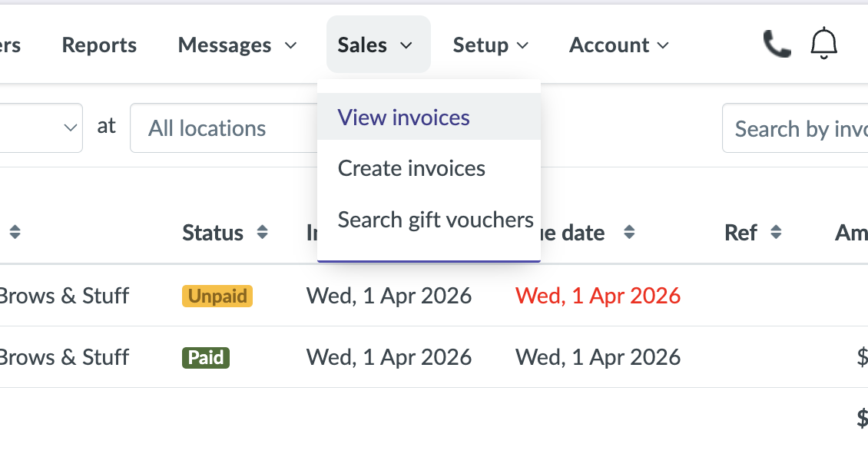Expand the Account dropdown
868x467 pixels.
(x=618, y=45)
